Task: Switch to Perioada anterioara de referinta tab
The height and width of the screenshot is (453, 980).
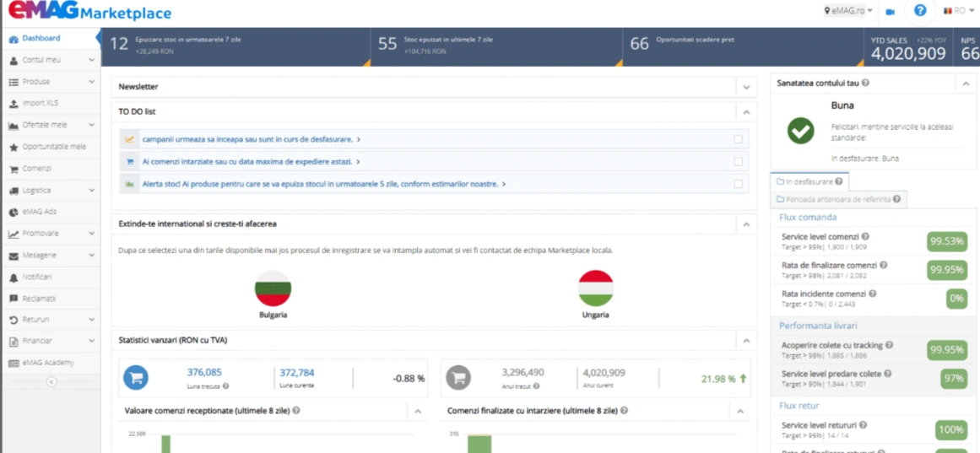Action: click(x=837, y=199)
